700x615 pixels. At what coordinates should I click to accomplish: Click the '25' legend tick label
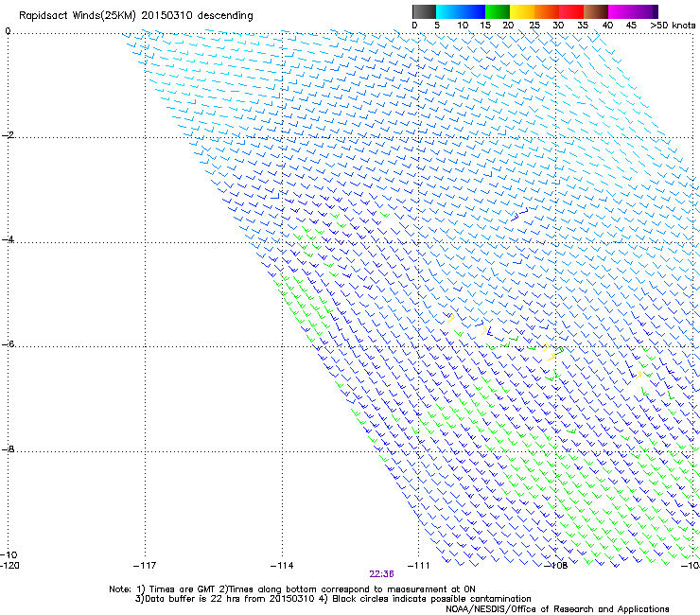(x=534, y=26)
